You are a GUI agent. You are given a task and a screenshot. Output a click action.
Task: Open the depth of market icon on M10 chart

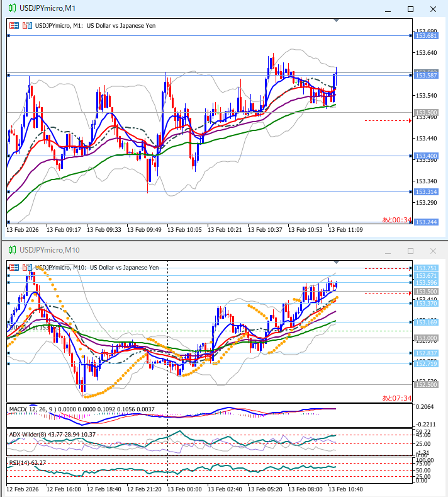[x=26, y=267]
